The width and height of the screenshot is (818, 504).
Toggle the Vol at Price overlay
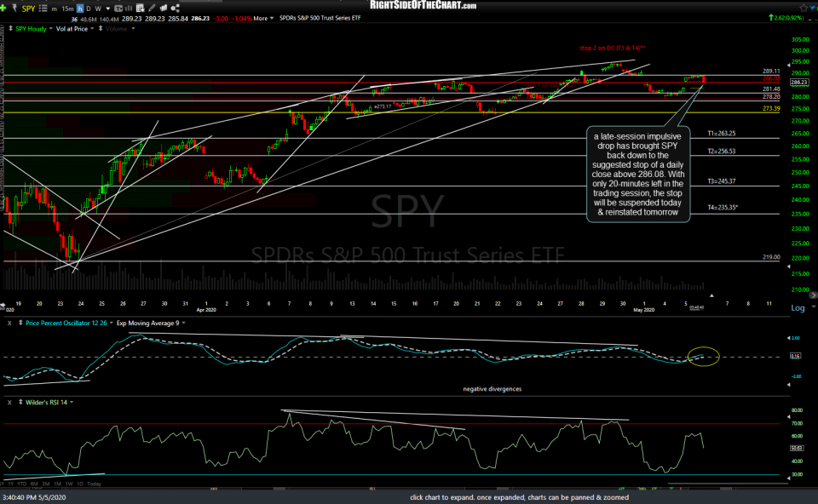point(72,28)
